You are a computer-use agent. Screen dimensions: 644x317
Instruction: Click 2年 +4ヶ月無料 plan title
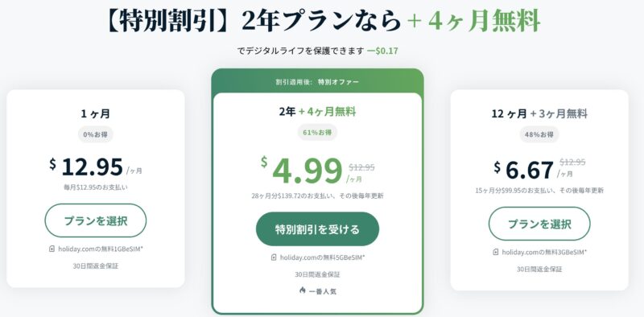317,111
